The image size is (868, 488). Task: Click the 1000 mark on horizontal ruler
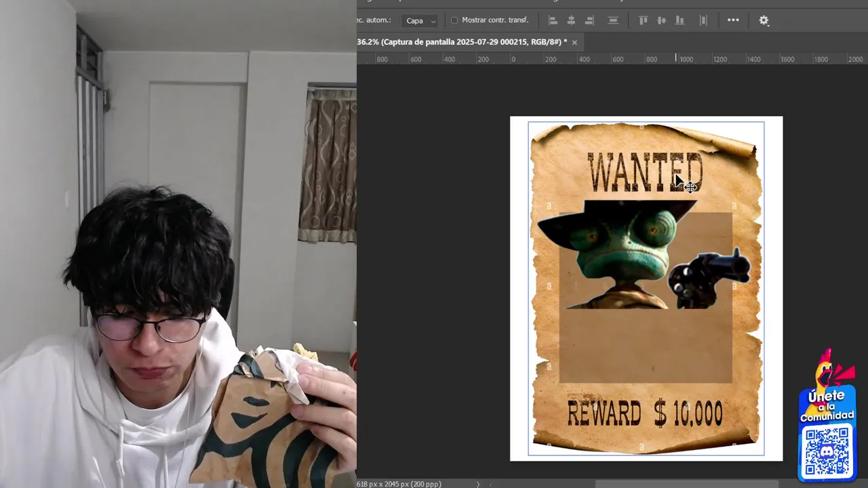coord(686,60)
